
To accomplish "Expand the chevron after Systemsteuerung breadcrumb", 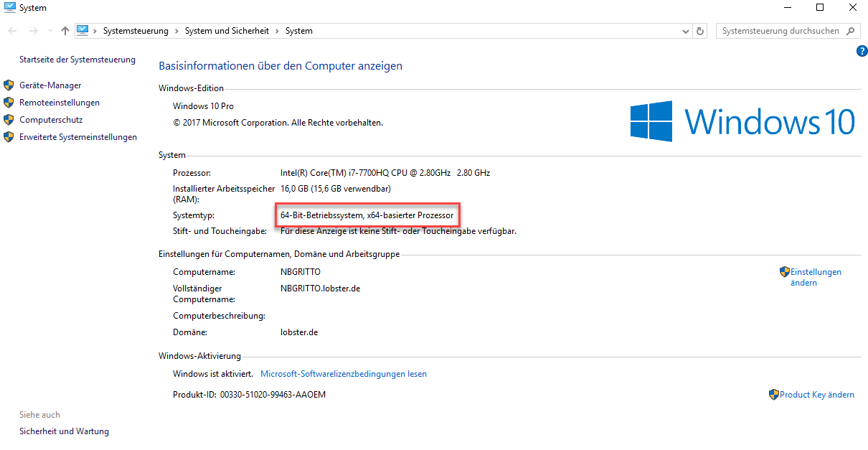I will tap(176, 31).
